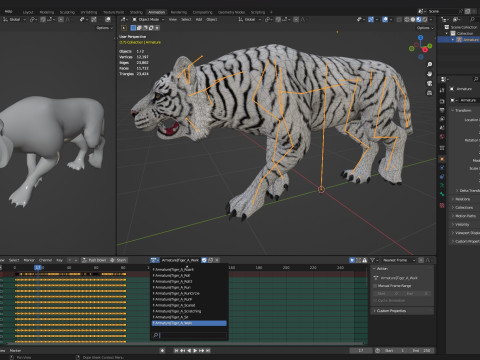Select highlighted Tiger_A_Walk action in list
The width and height of the screenshot is (480, 360).
[x=189, y=323]
